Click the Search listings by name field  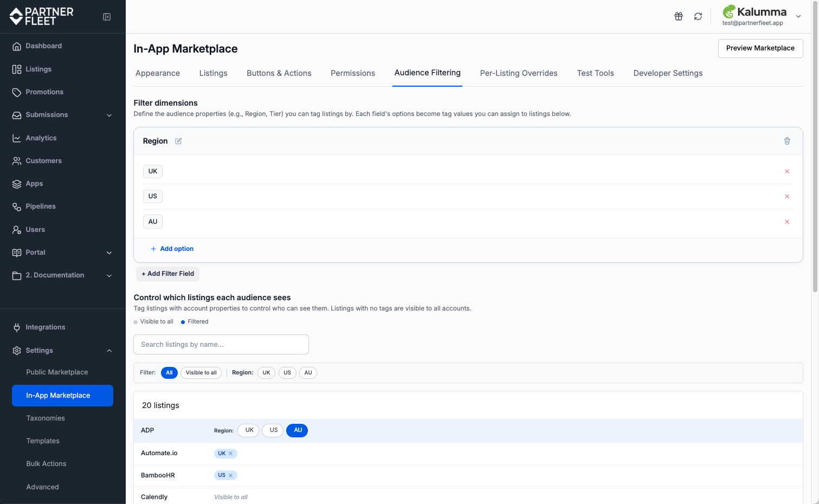click(221, 345)
